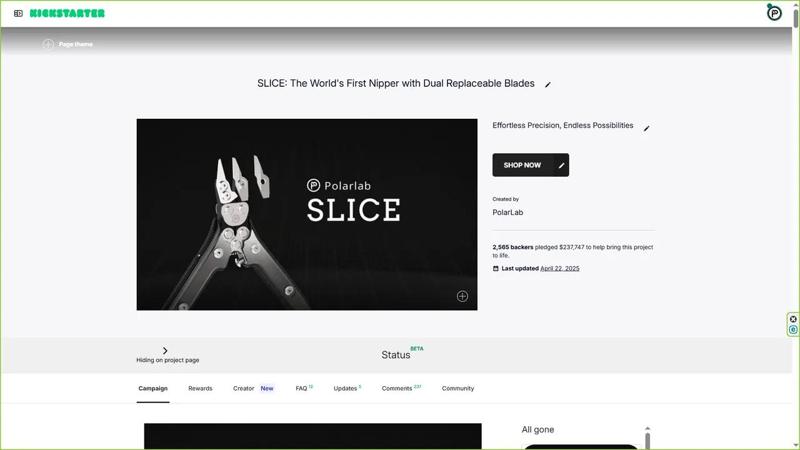Switch to the Creator tab

click(x=253, y=388)
